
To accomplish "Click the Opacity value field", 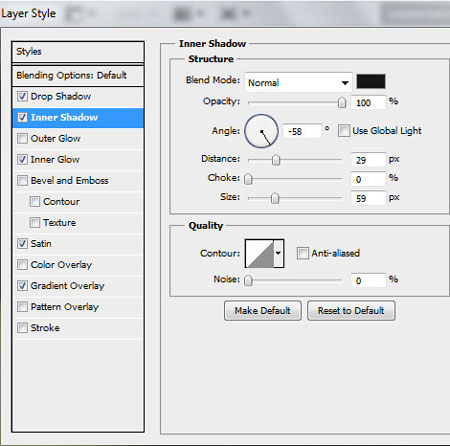I will [368, 103].
